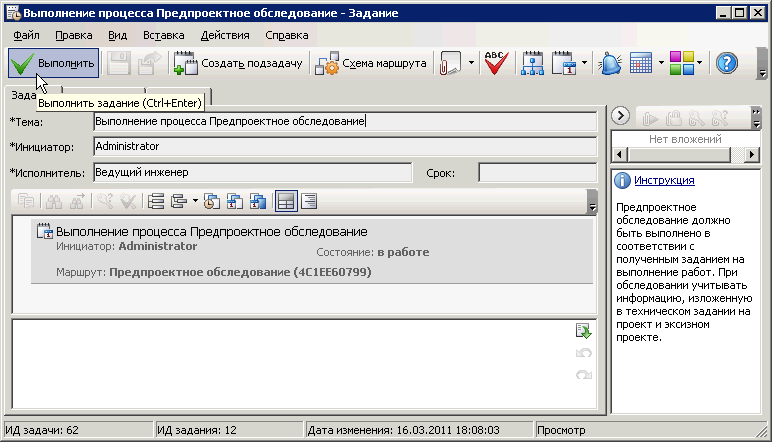Expand the dropdown arrow beside the paperclip icon
The height and width of the screenshot is (442, 772).
(471, 63)
